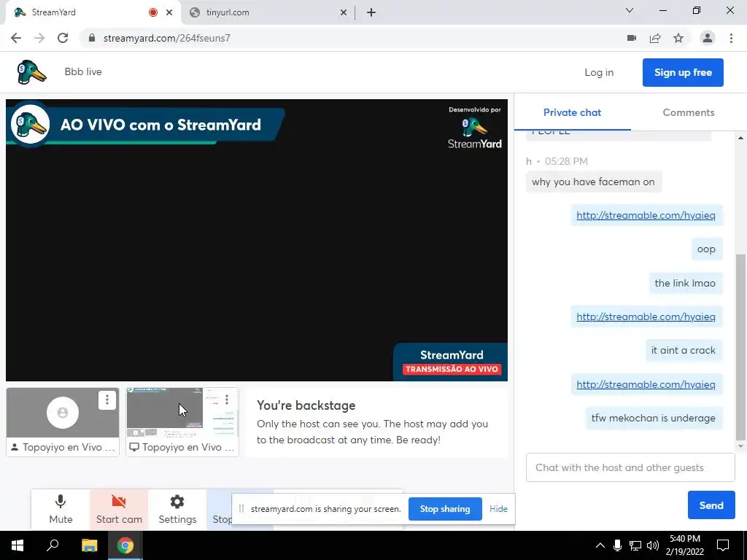Open the Windows notification center

(723, 545)
